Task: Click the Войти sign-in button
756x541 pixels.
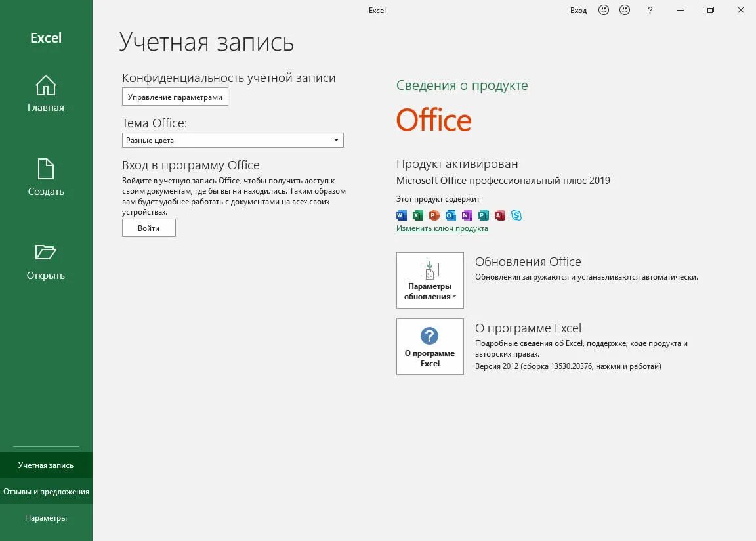Action: coord(148,228)
